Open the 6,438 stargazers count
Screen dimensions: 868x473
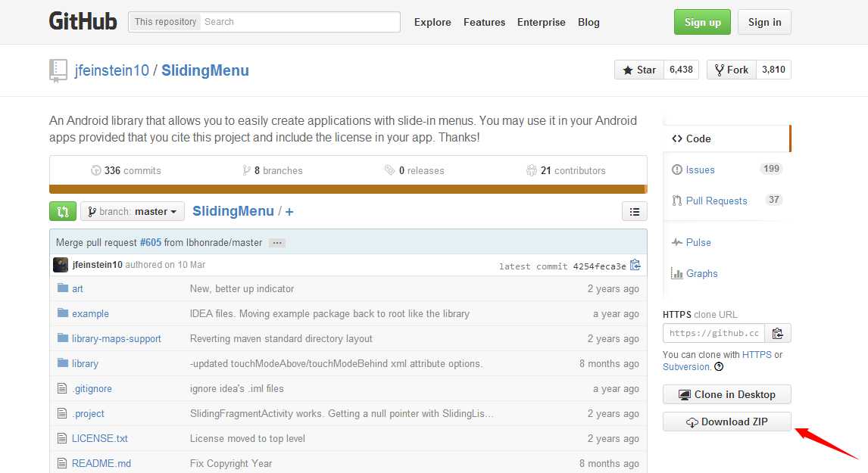pos(681,70)
